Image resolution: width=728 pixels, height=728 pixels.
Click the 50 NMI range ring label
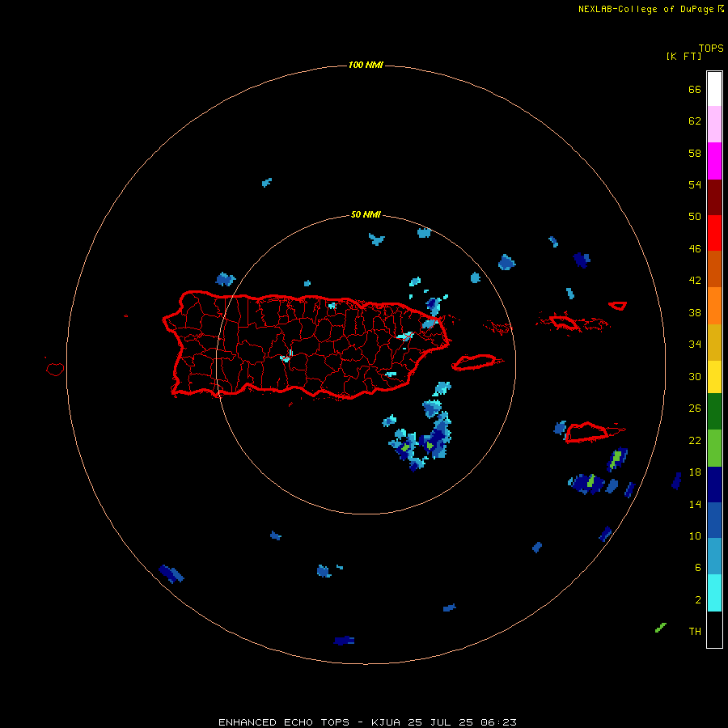tap(366, 214)
